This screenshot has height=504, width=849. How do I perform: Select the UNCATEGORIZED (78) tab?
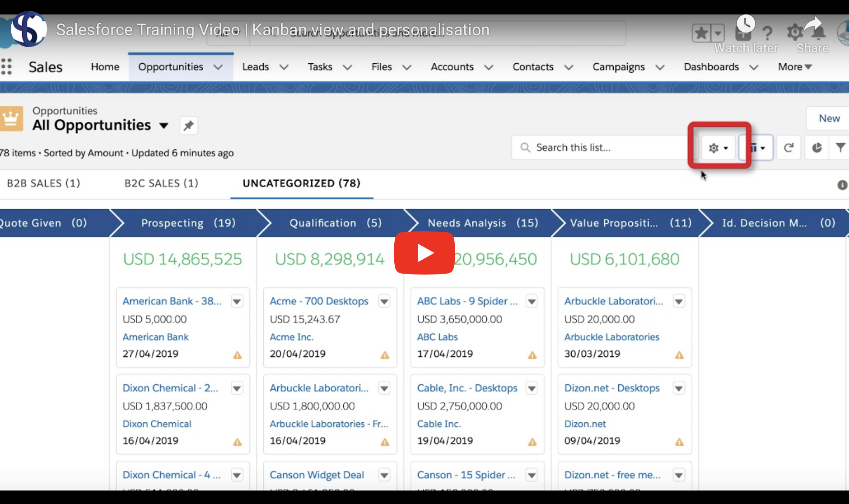click(x=302, y=183)
